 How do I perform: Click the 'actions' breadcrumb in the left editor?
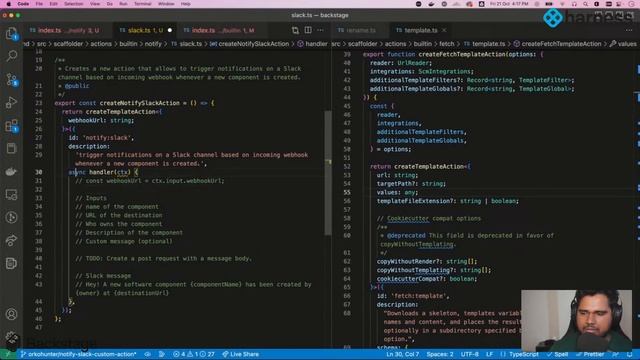(101, 44)
